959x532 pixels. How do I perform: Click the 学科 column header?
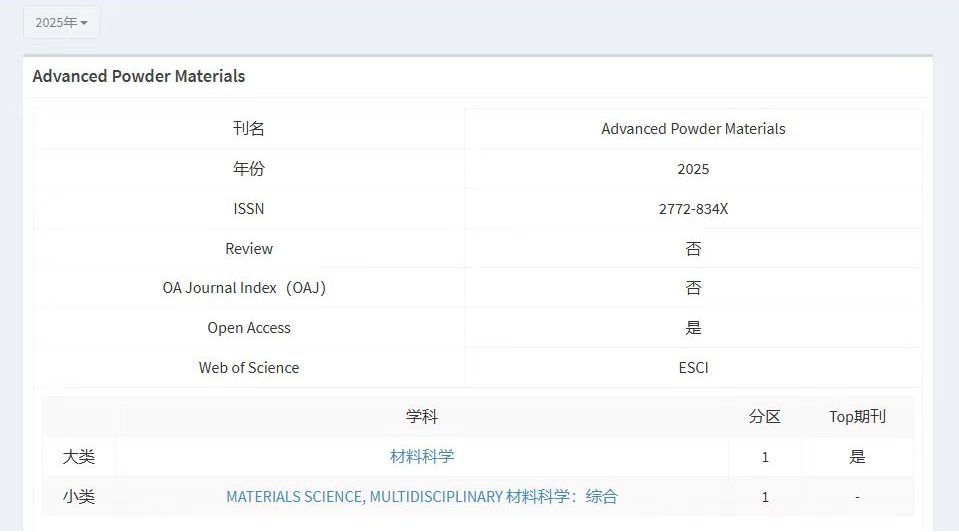[x=421, y=417]
